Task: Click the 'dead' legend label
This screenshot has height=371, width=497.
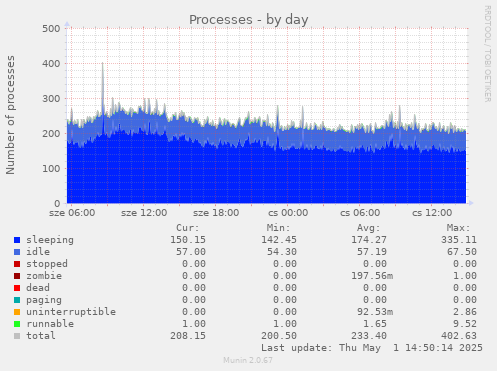Action: coord(38,288)
